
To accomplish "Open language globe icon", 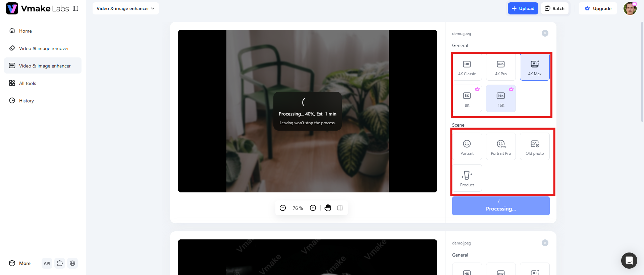I will tap(72, 263).
